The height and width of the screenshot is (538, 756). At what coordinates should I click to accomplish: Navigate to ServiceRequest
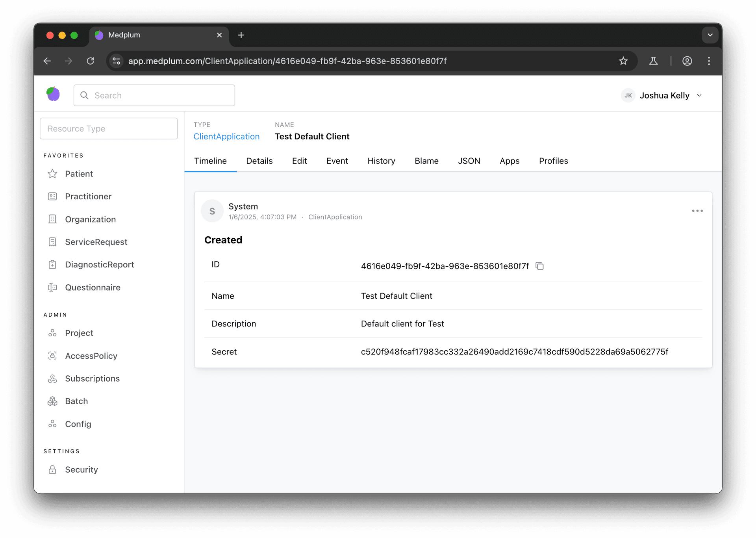[96, 242]
